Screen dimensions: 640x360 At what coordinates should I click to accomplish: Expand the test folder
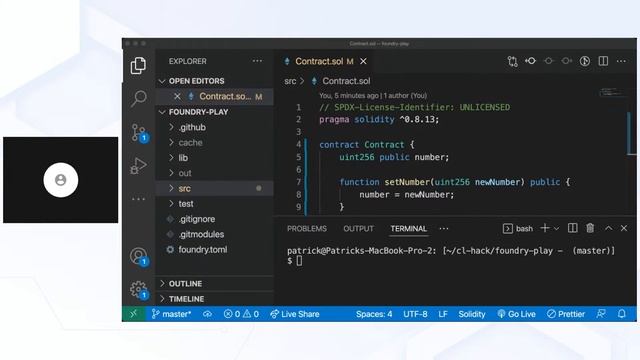point(214,204)
